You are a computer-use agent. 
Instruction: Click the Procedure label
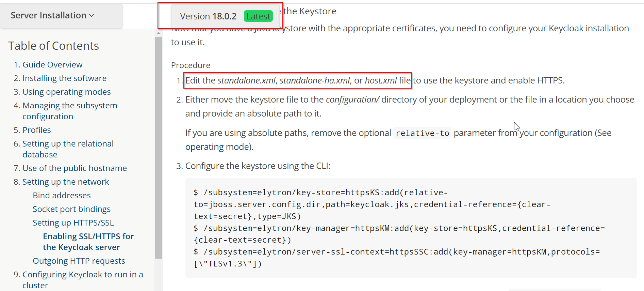(191, 65)
